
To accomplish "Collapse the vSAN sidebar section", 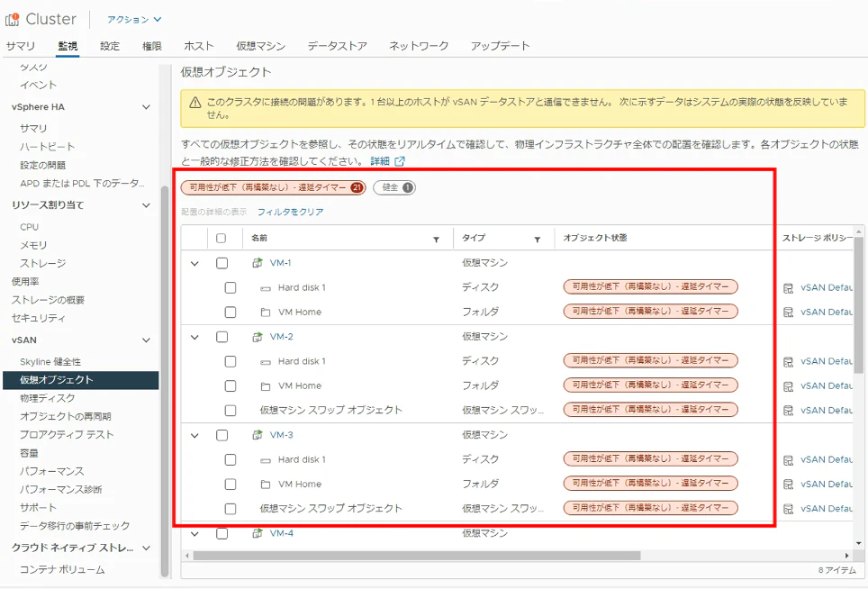I will click(x=146, y=340).
